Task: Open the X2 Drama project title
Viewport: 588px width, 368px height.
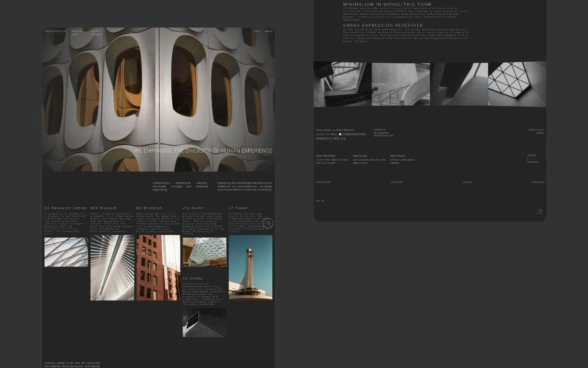Action: [x=192, y=278]
